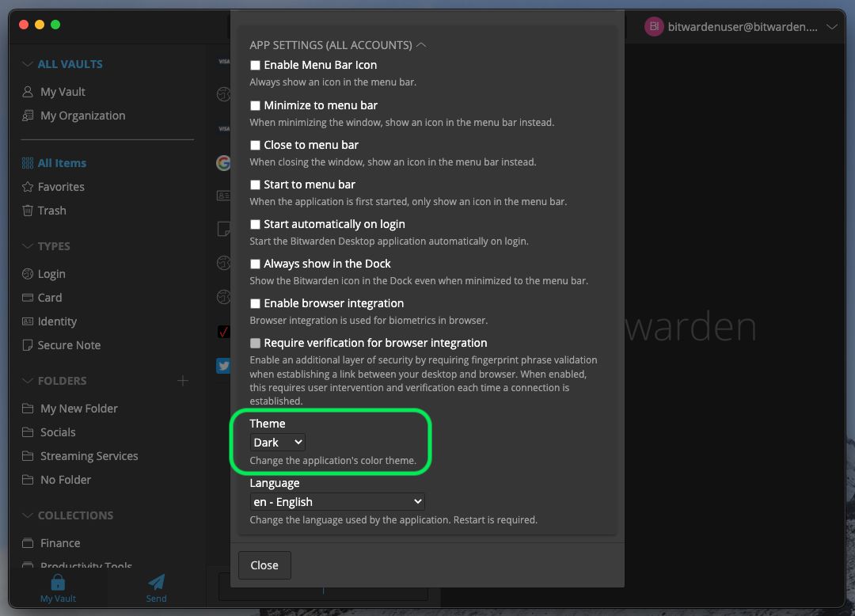Add a new folder with plus icon
Screen dimensions: 855x616
click(183, 381)
